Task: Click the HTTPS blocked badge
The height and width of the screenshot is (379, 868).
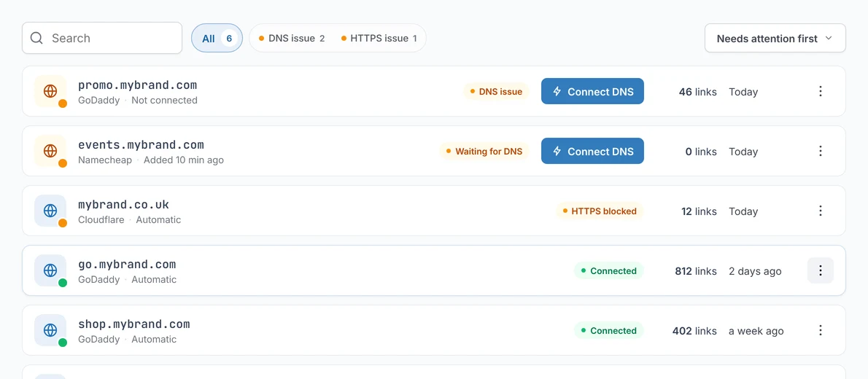Action: (600, 211)
